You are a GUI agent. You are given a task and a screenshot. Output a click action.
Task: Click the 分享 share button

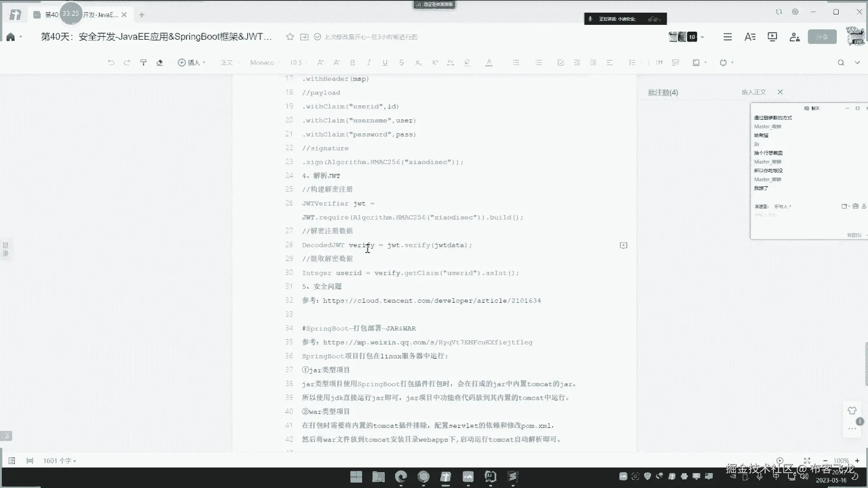(822, 37)
